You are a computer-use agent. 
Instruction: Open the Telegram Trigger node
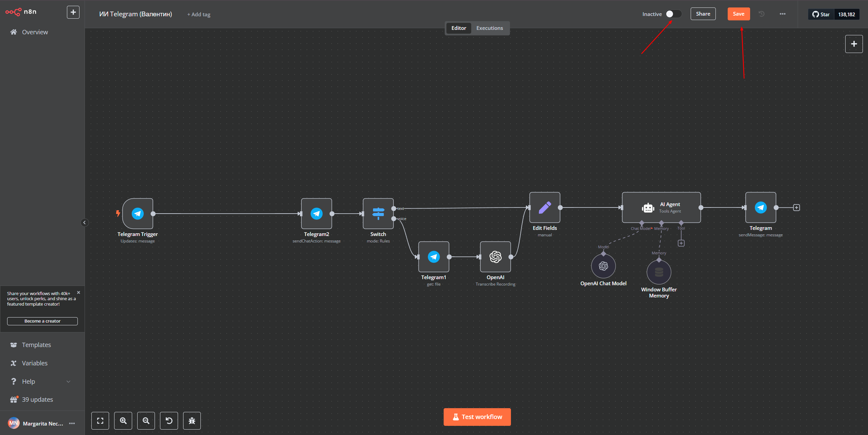point(138,214)
